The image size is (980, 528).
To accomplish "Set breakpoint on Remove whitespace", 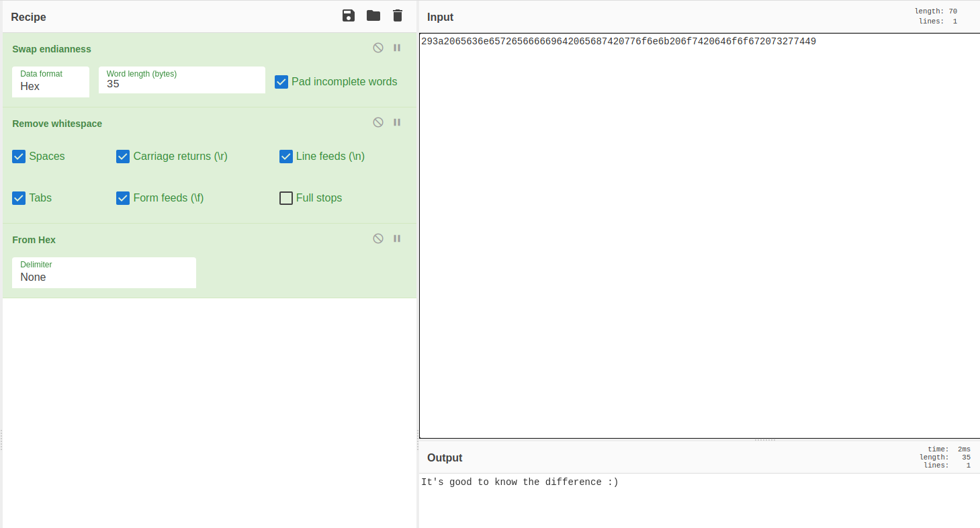I will coord(397,122).
